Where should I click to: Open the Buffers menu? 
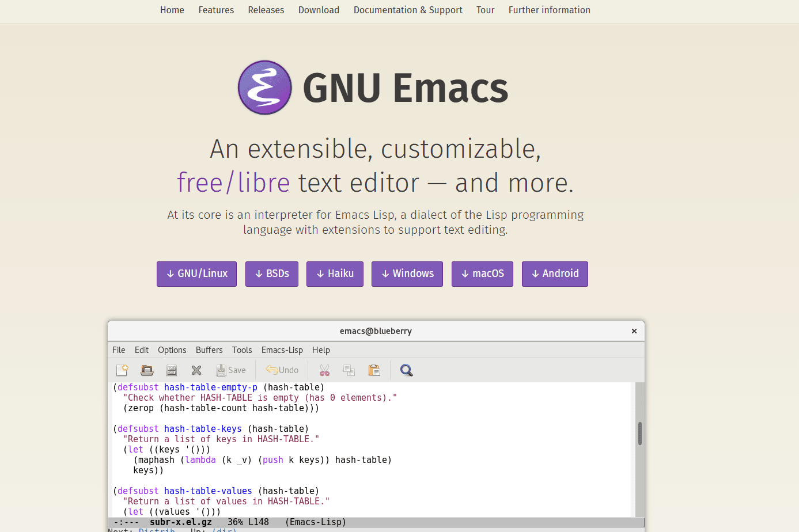coord(209,350)
